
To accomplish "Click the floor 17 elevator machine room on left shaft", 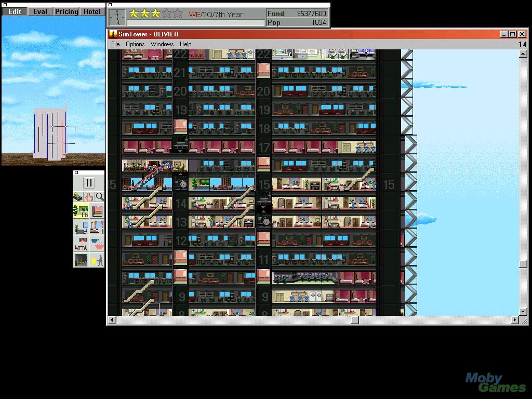I will pyautogui.click(x=180, y=144).
